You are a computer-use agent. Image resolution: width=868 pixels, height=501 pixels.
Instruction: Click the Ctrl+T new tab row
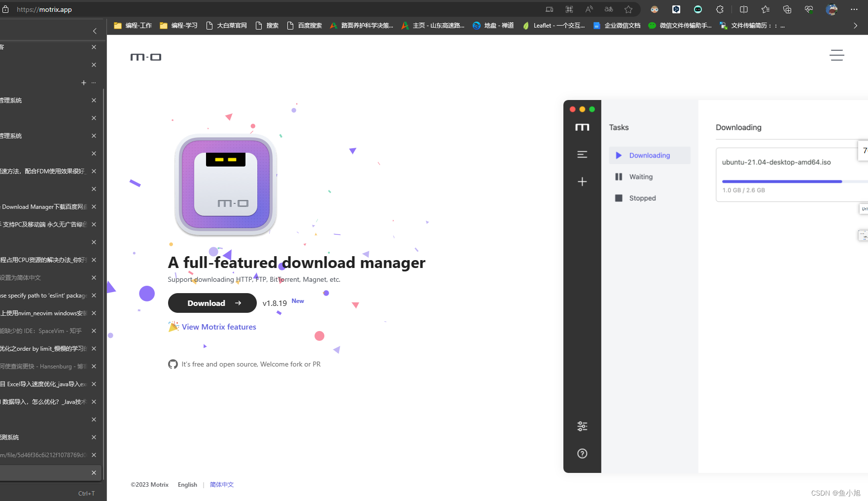[51, 493]
